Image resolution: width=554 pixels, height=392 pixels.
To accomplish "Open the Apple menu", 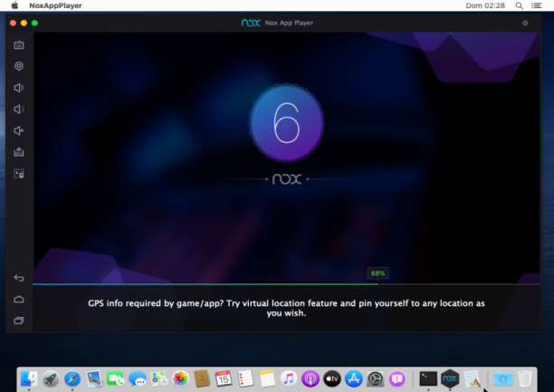I will tap(14, 5).
